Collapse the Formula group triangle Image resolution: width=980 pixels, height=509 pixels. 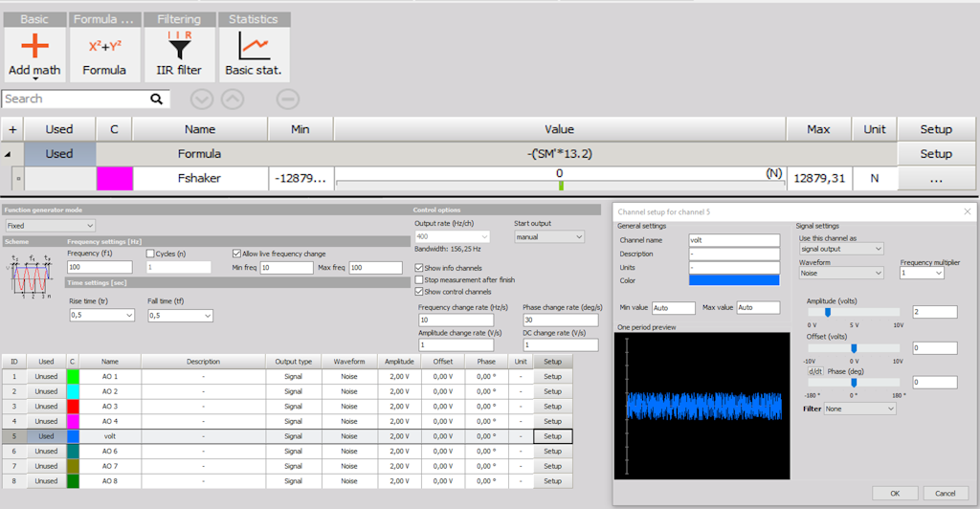(x=8, y=154)
